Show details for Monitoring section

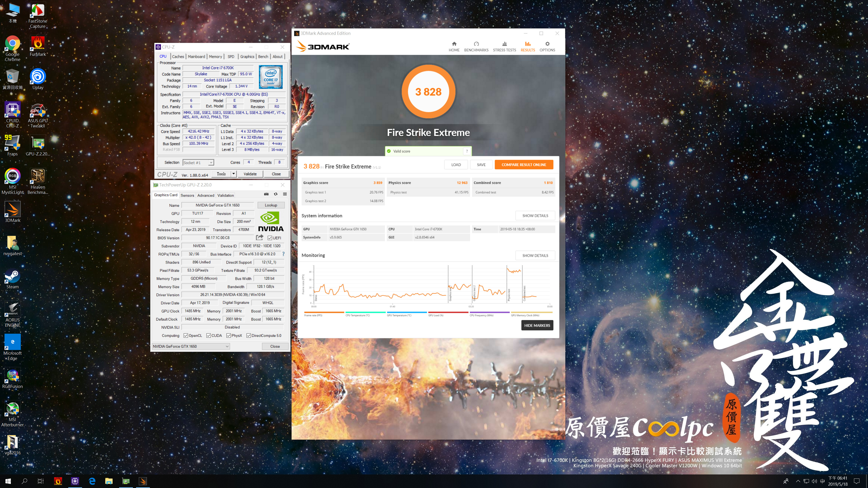535,255
